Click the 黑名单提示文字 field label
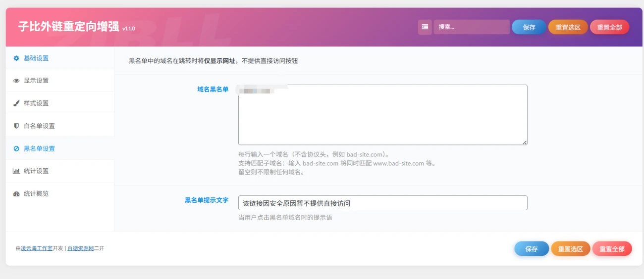 207,200
